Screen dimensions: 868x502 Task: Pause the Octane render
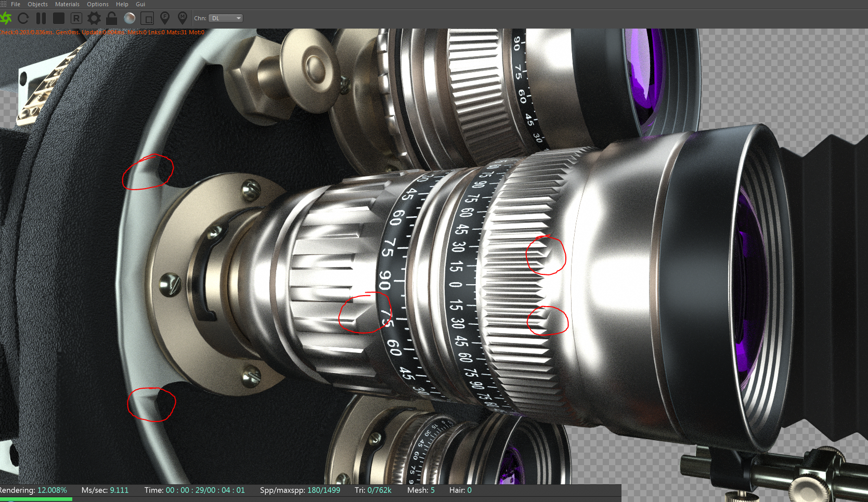(x=41, y=18)
